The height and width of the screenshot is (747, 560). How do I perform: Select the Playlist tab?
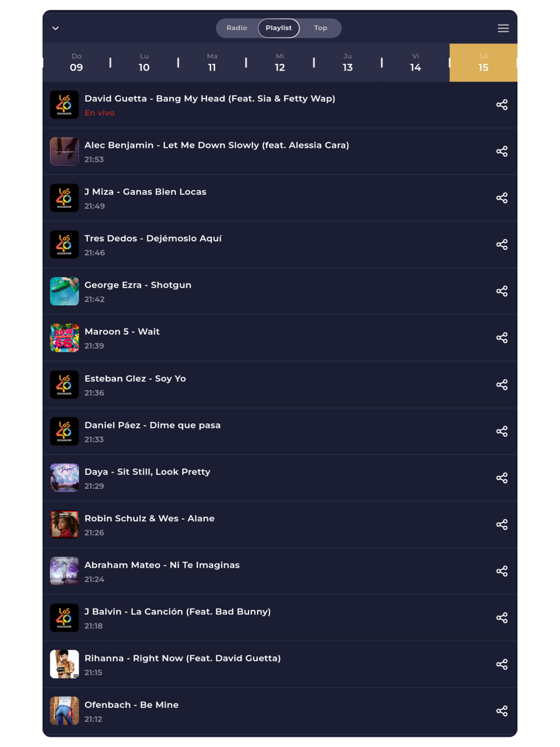pyautogui.click(x=279, y=28)
